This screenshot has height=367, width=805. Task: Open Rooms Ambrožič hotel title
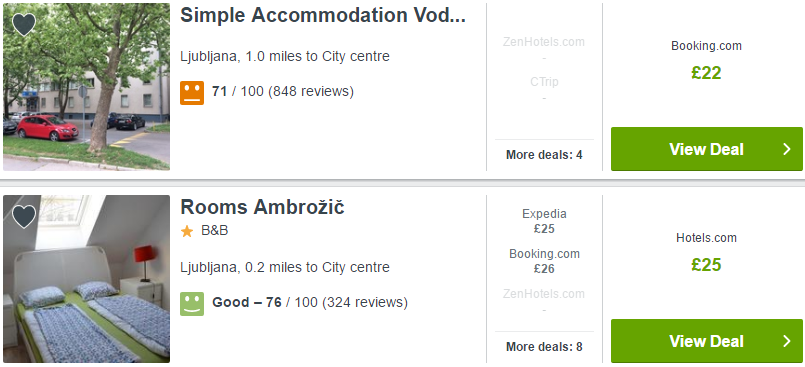coord(262,207)
